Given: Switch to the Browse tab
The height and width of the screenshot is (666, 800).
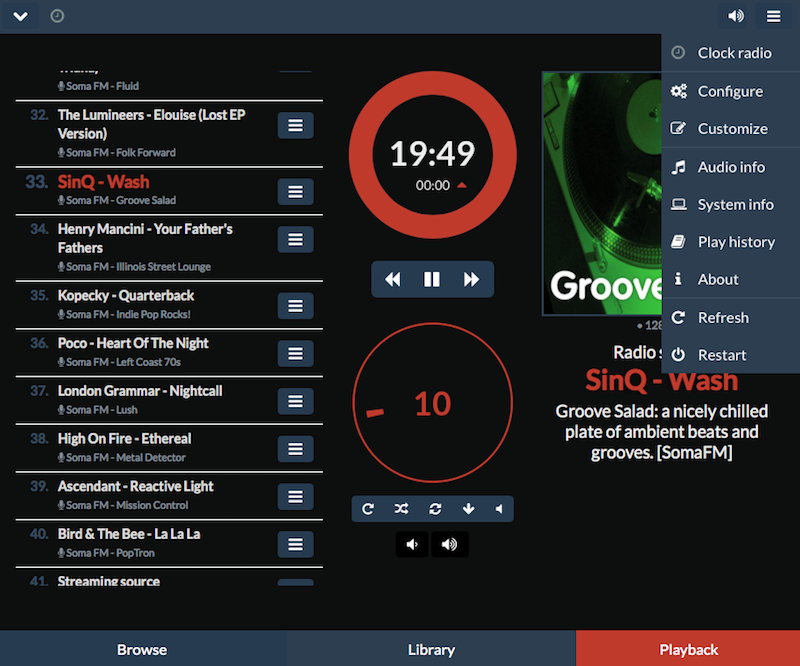Looking at the screenshot, I should click(x=142, y=649).
